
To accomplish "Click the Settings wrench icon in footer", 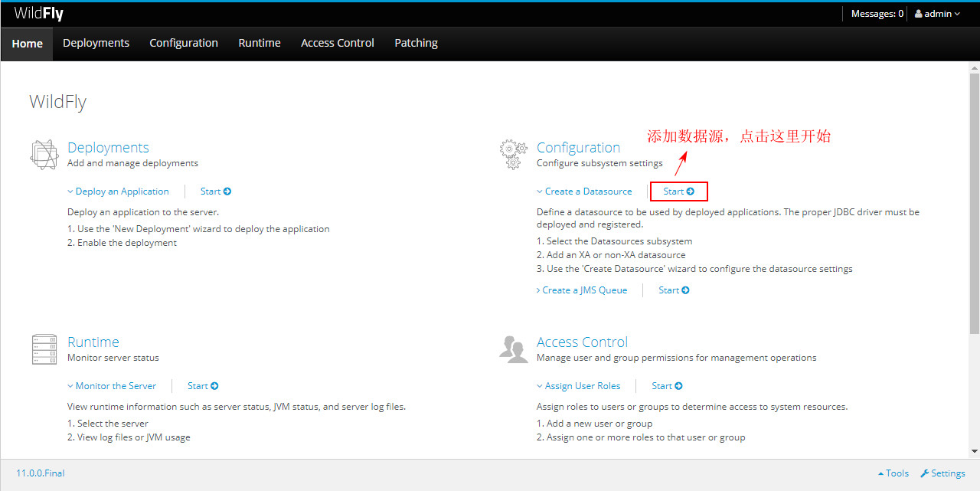I will click(x=924, y=473).
